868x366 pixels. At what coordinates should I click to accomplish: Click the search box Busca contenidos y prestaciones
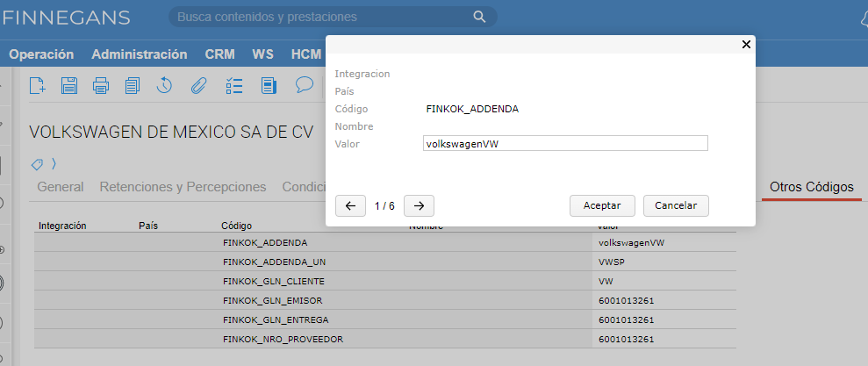(x=333, y=17)
